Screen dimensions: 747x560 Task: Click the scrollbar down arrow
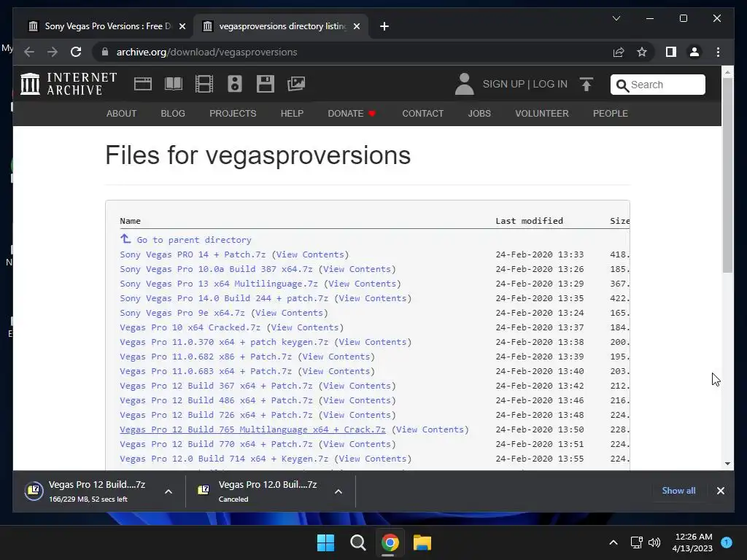727,463
